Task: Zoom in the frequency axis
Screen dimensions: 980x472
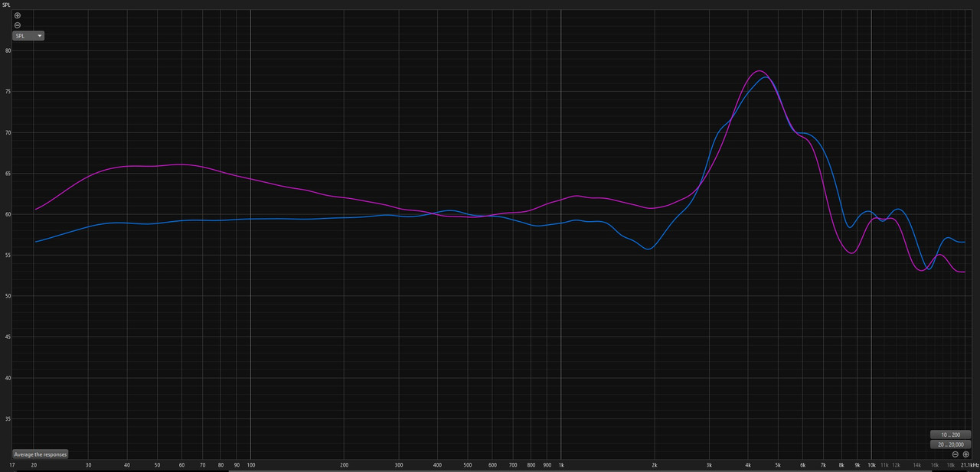Action: tap(966, 454)
